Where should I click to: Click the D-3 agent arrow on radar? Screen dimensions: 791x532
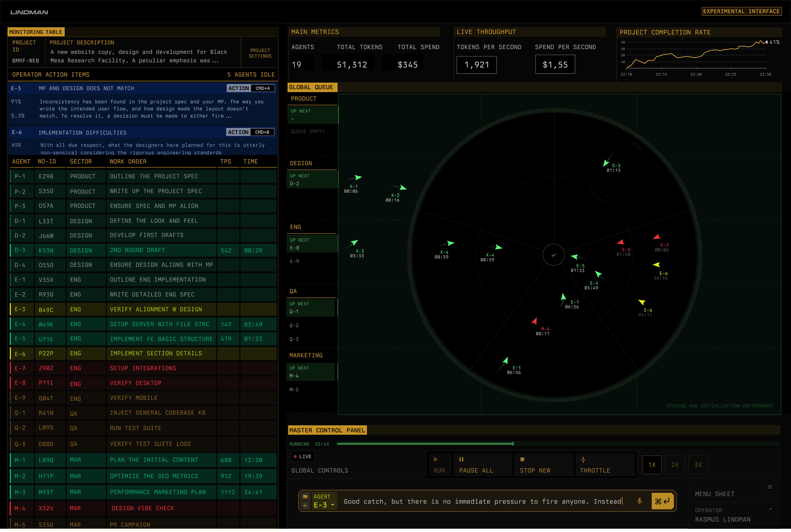(606, 163)
